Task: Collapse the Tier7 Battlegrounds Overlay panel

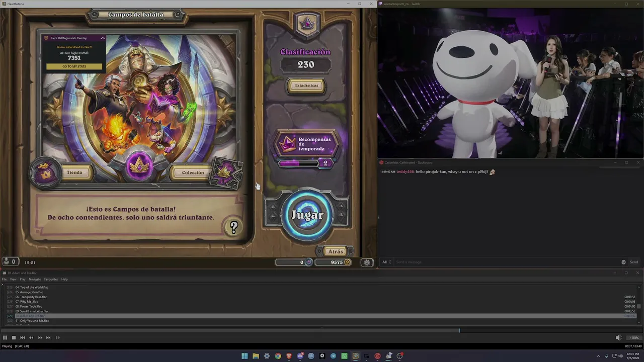Action: coord(103,38)
